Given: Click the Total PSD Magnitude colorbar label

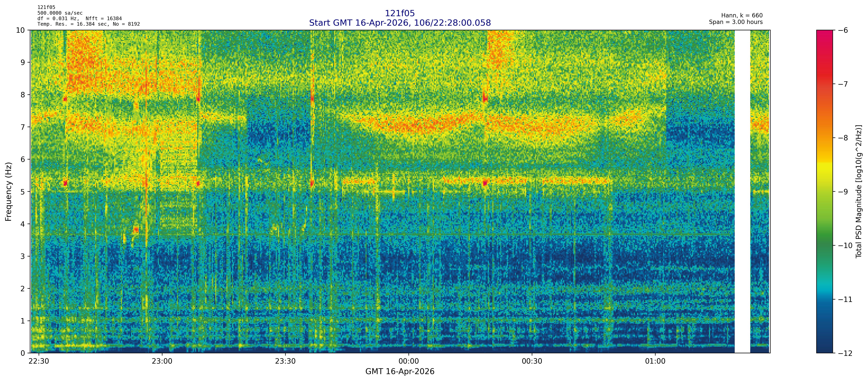Looking at the screenshot, I should tap(859, 192).
